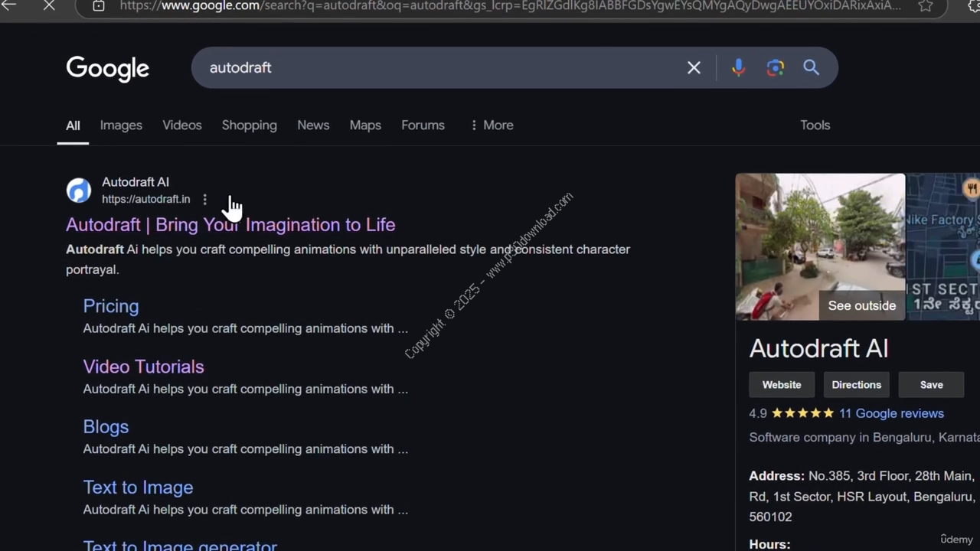Click the browser back arrow

coord(8,5)
